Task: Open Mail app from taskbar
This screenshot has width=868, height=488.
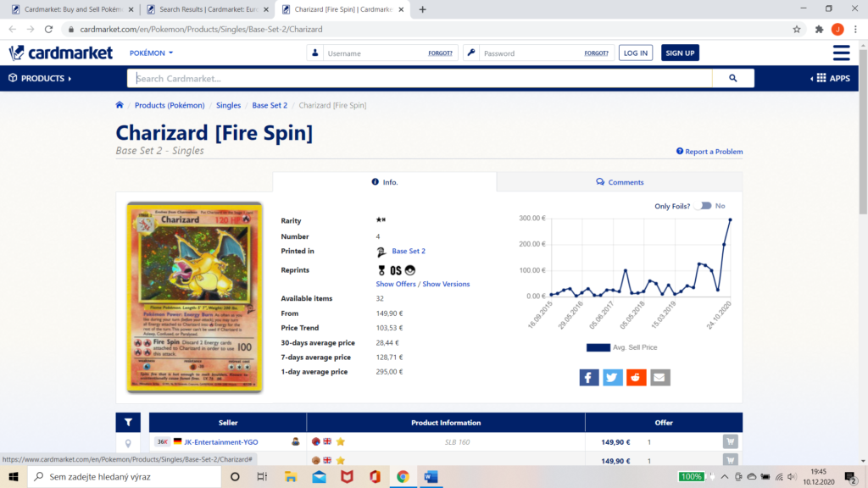Action: 319,476
